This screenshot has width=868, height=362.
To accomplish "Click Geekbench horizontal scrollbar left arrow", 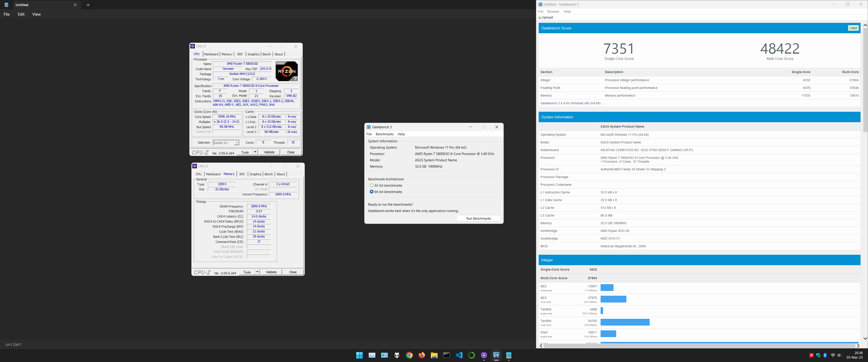I will tap(541, 346).
